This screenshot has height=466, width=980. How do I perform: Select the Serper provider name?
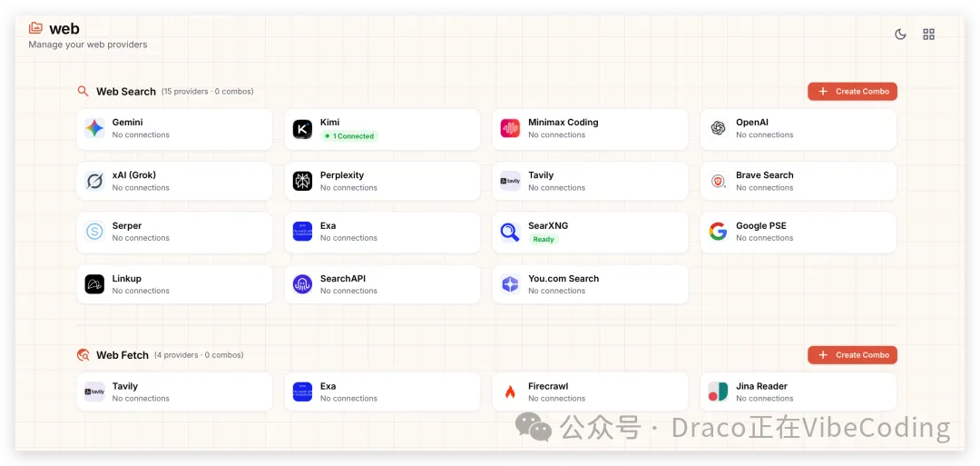pos(127,226)
